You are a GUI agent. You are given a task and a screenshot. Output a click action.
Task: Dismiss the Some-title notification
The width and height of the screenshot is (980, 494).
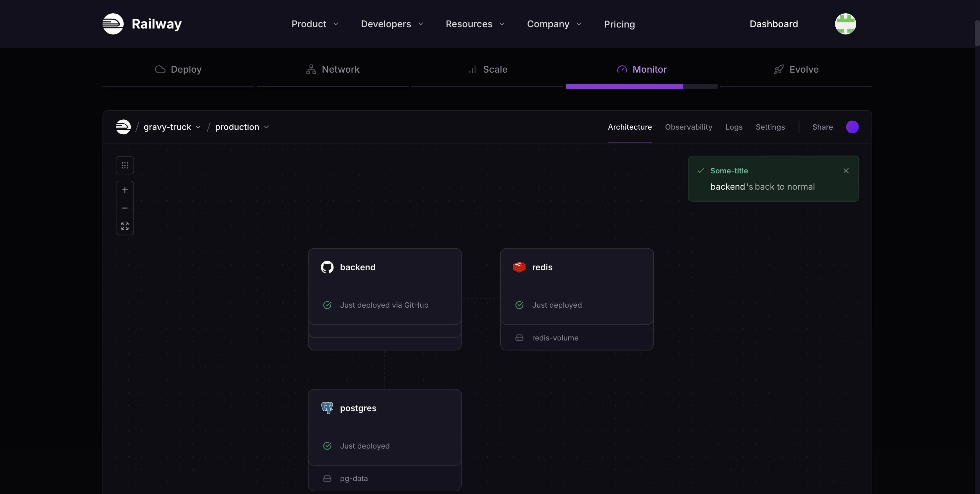846,171
